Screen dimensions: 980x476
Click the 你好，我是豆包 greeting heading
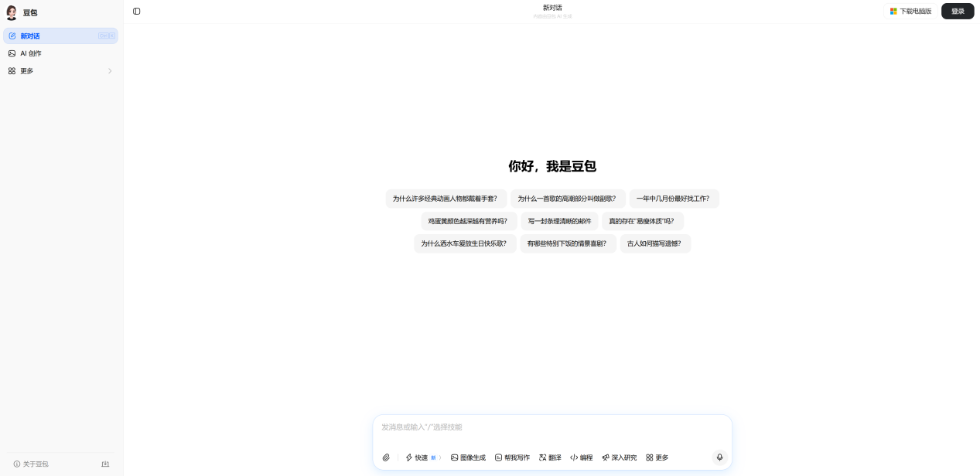click(x=552, y=166)
